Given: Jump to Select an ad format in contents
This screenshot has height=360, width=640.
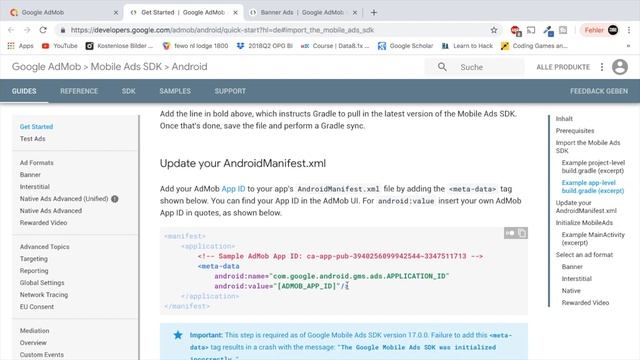Looking at the screenshot, I should 584,255.
